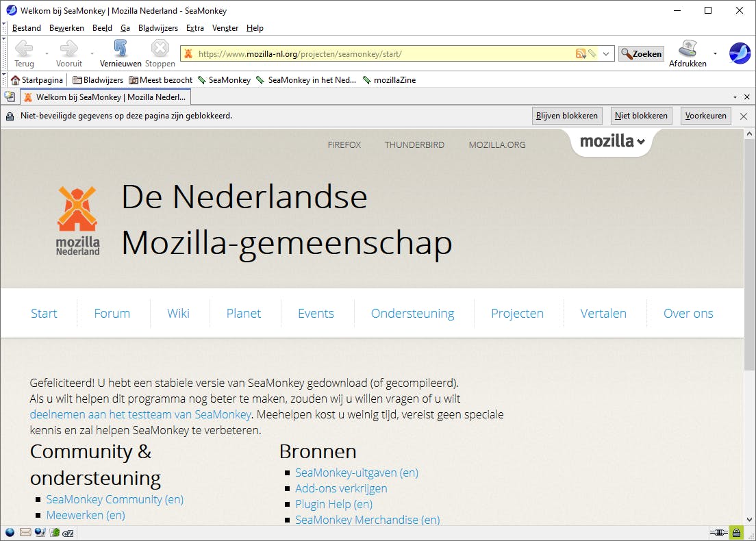This screenshot has height=541, width=756.
Task: Open the Ondersteuning navigation link
Action: [x=413, y=314]
